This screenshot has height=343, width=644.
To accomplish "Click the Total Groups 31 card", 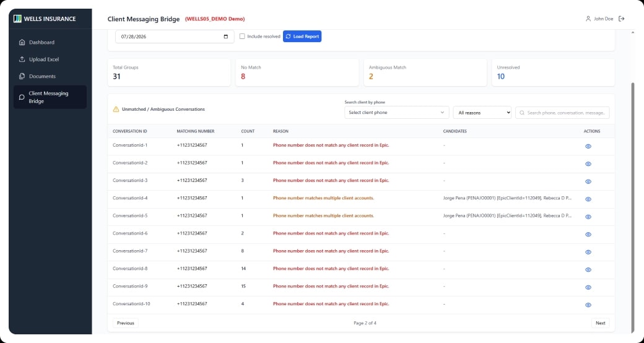I will click(169, 72).
